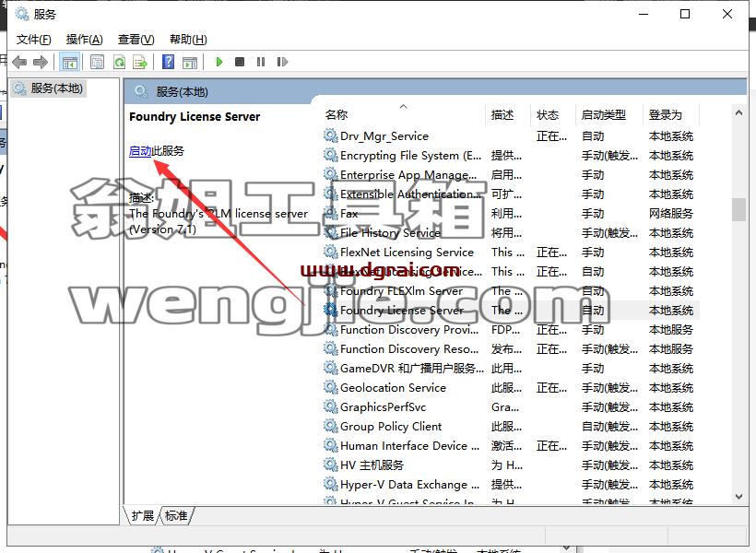The height and width of the screenshot is (553, 756).
Task: Open the Properties toolbar icon
Action: [x=98, y=62]
